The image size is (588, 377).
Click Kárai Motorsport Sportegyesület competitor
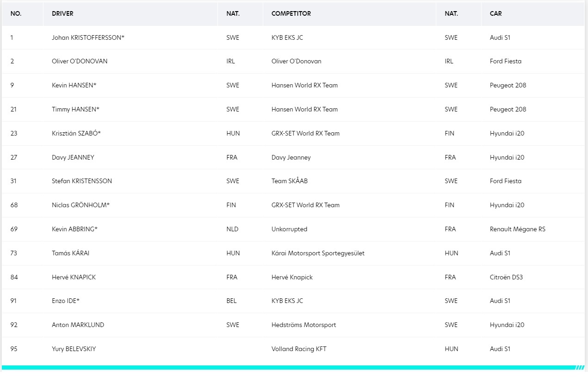point(318,253)
